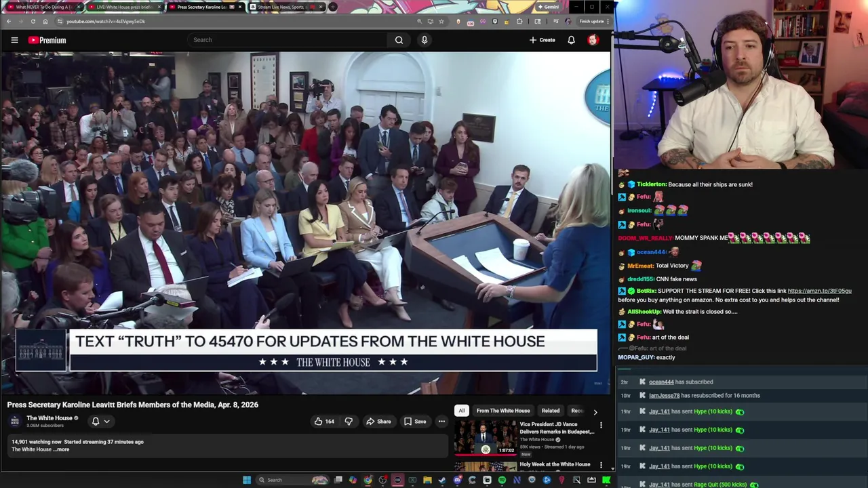Open Spotify from the taskbar
868x488 pixels.
502,480
